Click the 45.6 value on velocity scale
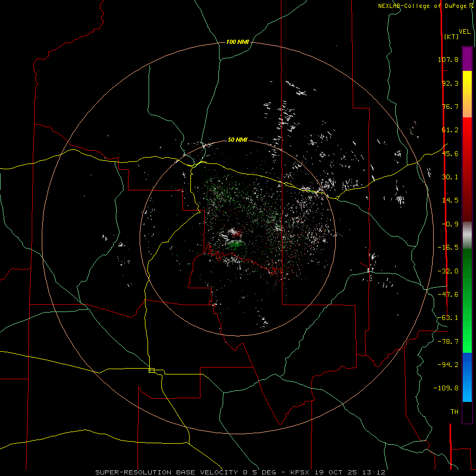476x476 pixels. [450, 153]
